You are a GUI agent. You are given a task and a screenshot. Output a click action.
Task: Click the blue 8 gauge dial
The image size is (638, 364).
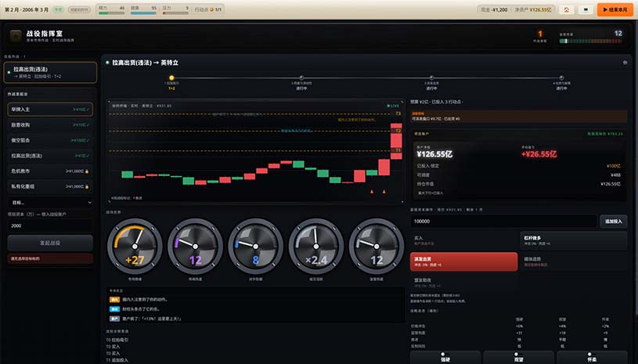point(255,246)
